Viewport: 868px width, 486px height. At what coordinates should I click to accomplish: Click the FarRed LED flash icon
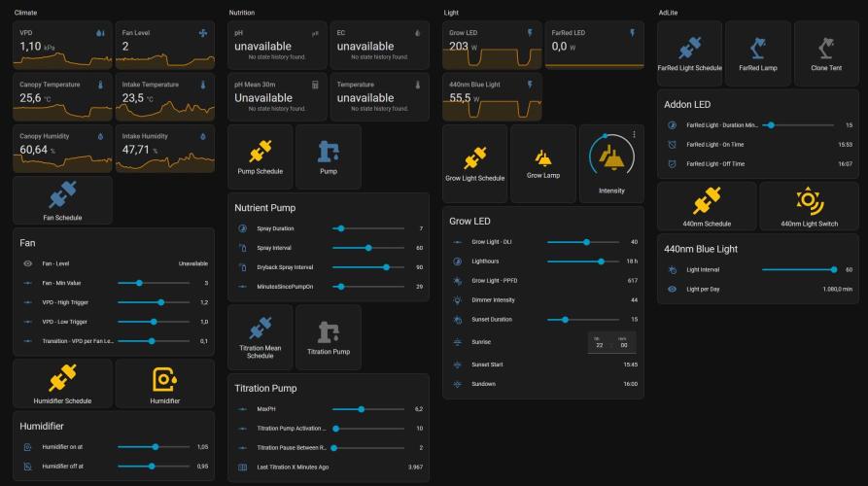pos(632,33)
